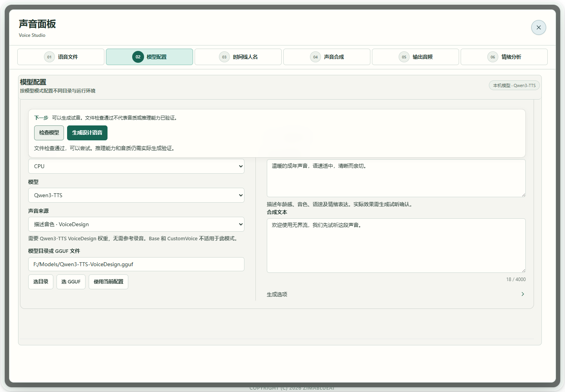This screenshot has width=565, height=392.
Task: Click the Voice Studio subtitle
Action: pyautogui.click(x=32, y=35)
